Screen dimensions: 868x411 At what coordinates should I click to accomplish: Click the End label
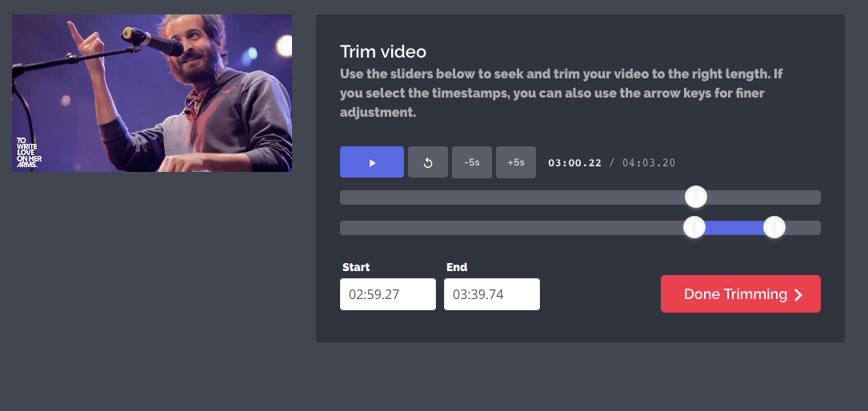(x=457, y=267)
